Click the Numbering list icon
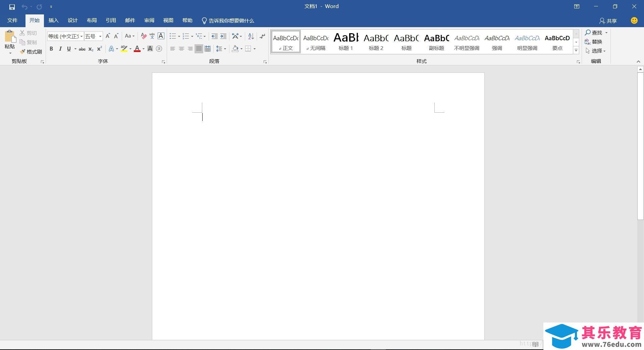 pyautogui.click(x=186, y=36)
